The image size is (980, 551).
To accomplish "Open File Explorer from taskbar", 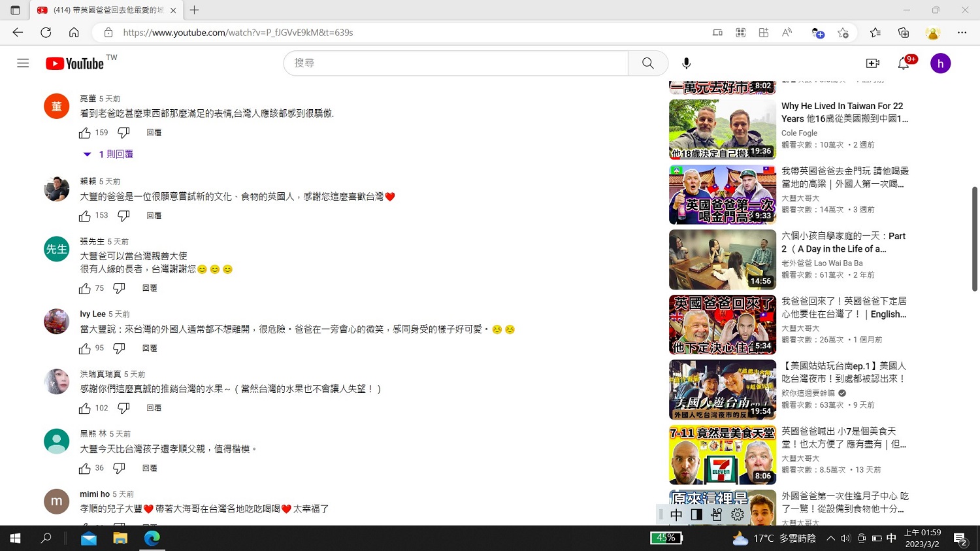I will pyautogui.click(x=120, y=538).
